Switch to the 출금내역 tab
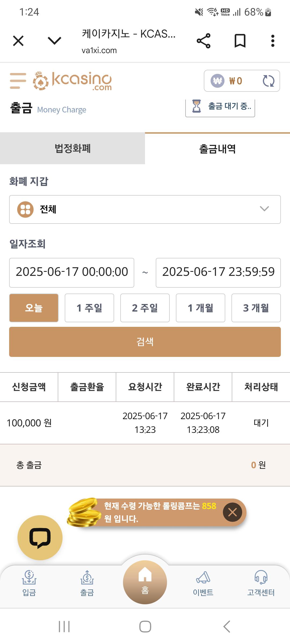Viewport: 290px width, 644px height. tap(218, 148)
